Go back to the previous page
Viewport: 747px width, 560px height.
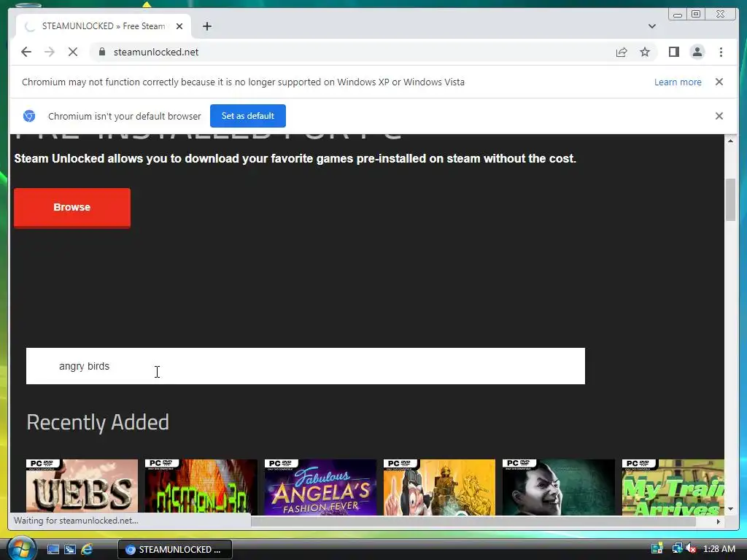pos(26,52)
